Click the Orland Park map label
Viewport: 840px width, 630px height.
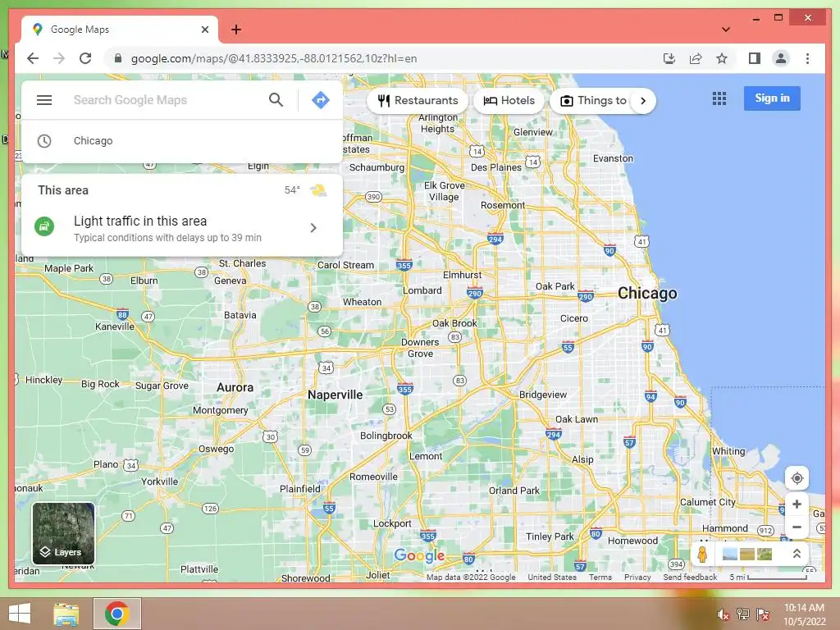coord(514,491)
